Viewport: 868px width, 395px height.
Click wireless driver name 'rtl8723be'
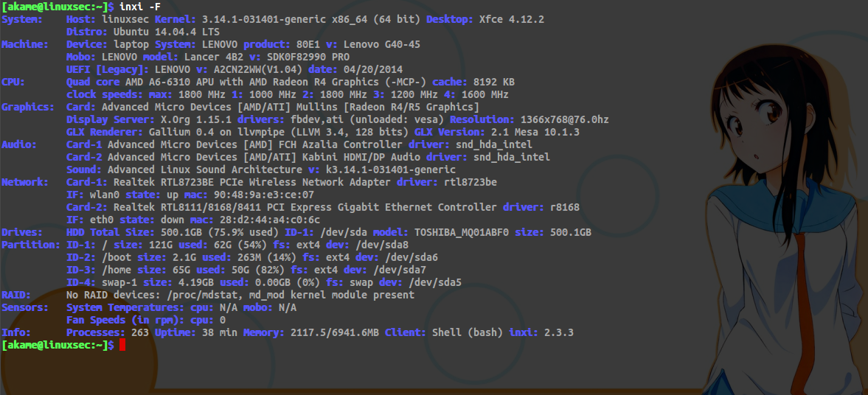point(471,182)
